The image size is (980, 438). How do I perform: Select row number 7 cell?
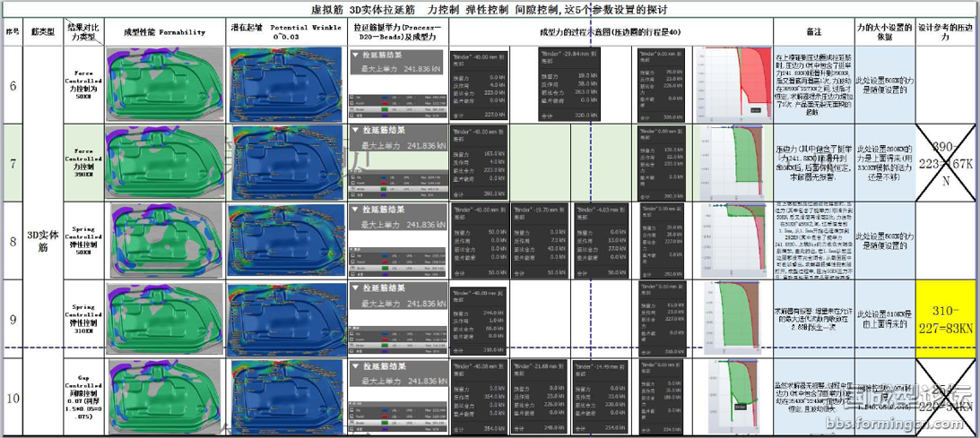point(13,162)
